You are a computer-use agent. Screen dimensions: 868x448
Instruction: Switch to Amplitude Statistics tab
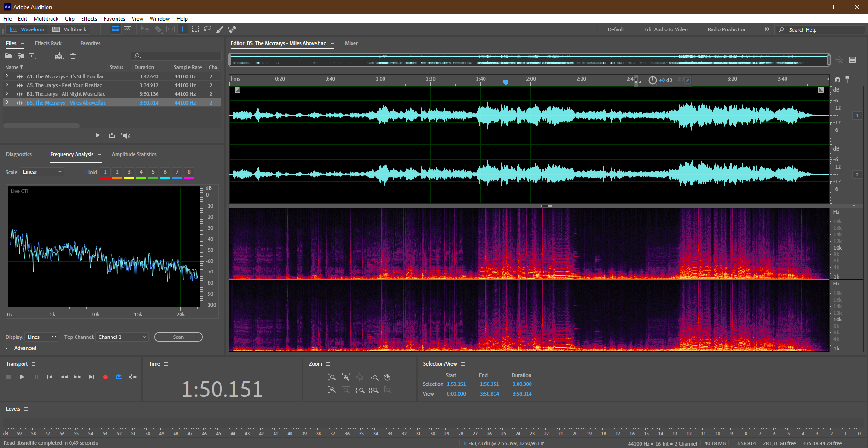(134, 154)
